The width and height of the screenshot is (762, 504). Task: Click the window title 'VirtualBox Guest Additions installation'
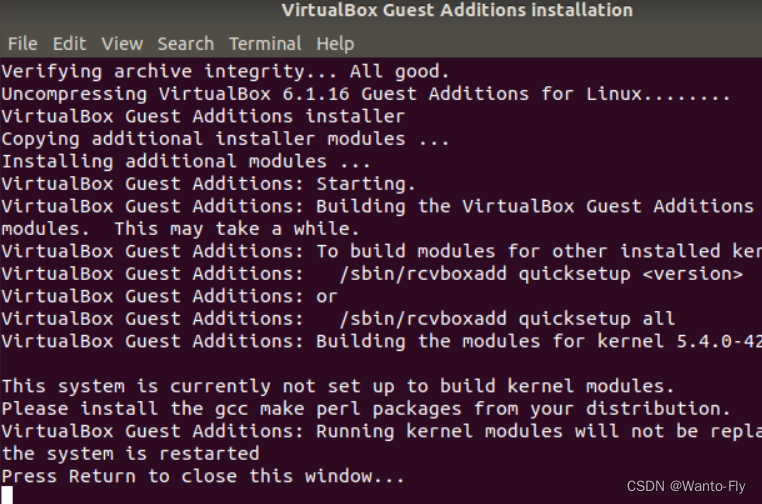[457, 10]
